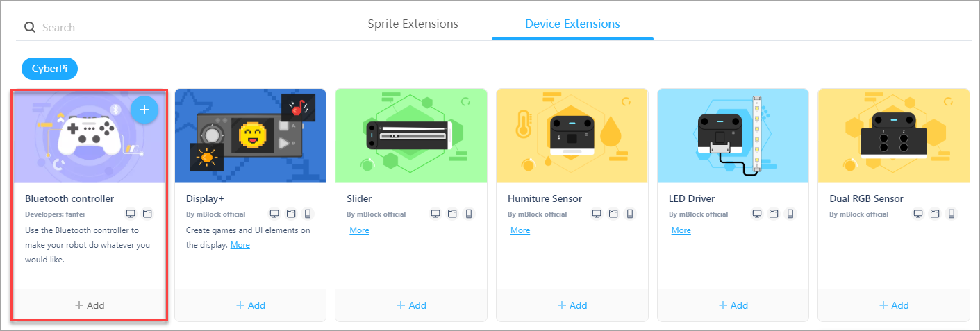The width and height of the screenshot is (980, 331).
Task: Switch to the Sprite Extensions tab
Action: click(x=413, y=24)
